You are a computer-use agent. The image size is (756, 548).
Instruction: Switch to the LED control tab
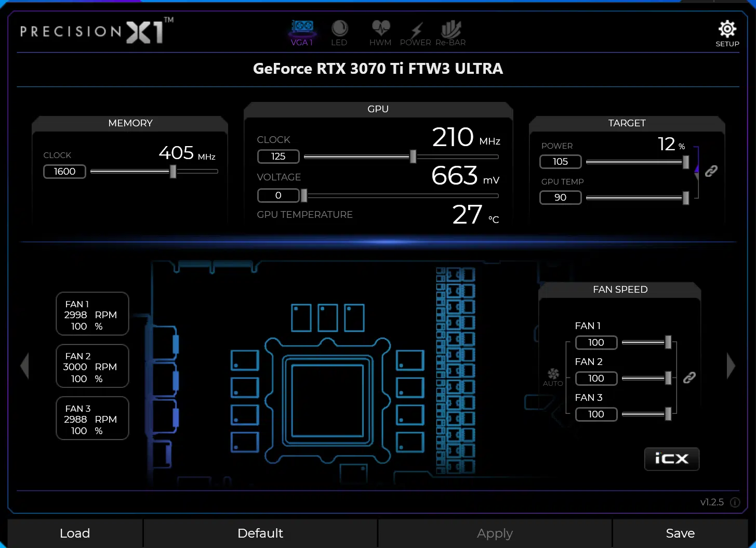(x=339, y=33)
